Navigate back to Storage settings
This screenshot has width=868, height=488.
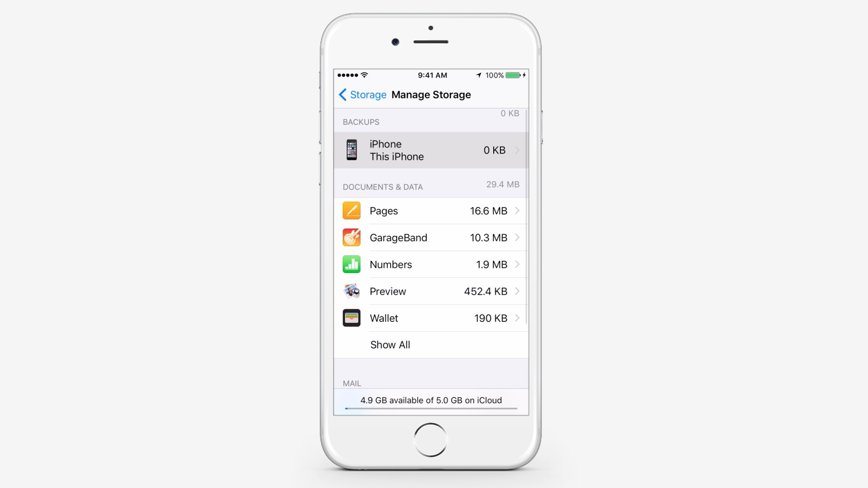360,95
